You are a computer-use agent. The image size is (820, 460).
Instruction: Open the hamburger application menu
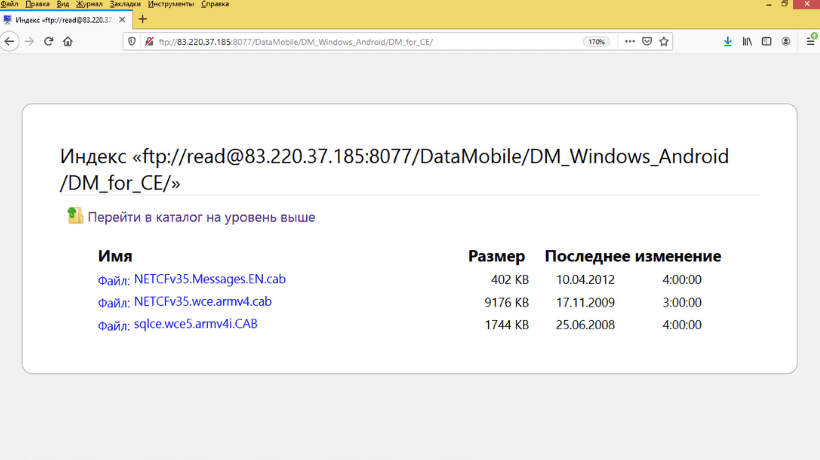(x=811, y=41)
